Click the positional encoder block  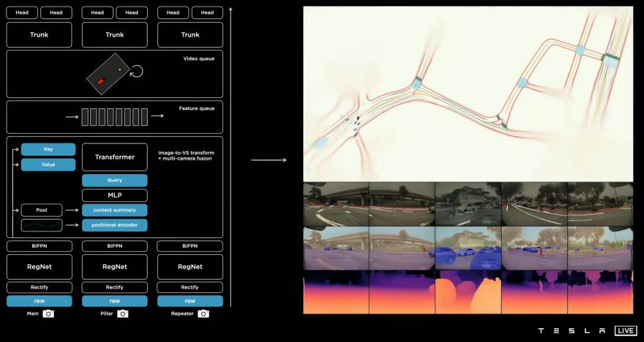115,225
